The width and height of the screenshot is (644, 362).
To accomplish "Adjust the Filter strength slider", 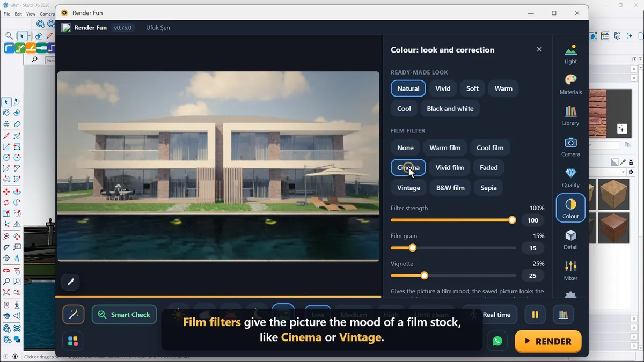I will [x=453, y=220].
